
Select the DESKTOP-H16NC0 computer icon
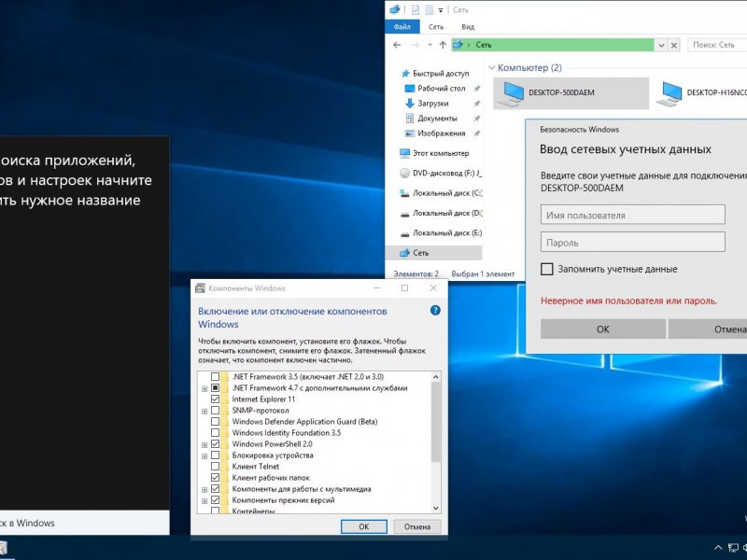[669, 93]
